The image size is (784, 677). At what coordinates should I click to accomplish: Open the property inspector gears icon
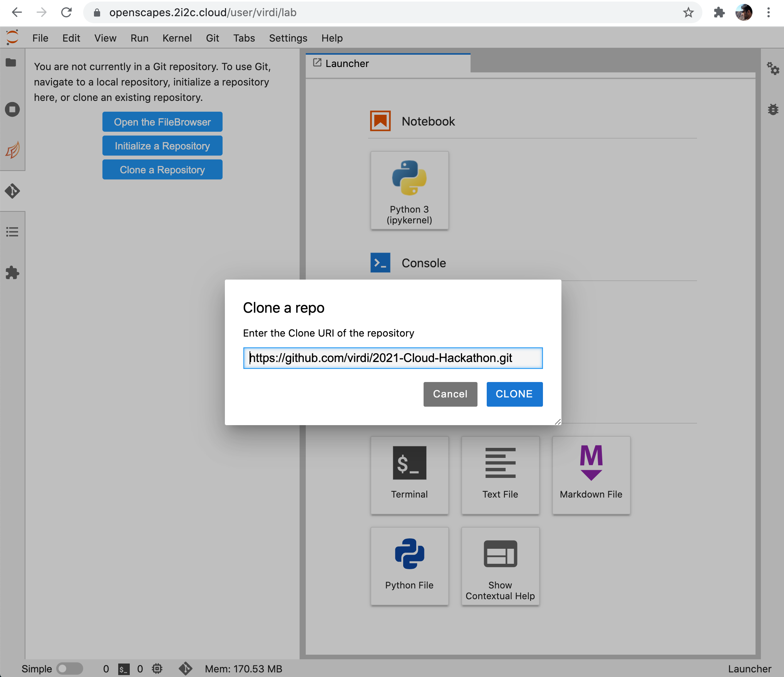pos(772,69)
